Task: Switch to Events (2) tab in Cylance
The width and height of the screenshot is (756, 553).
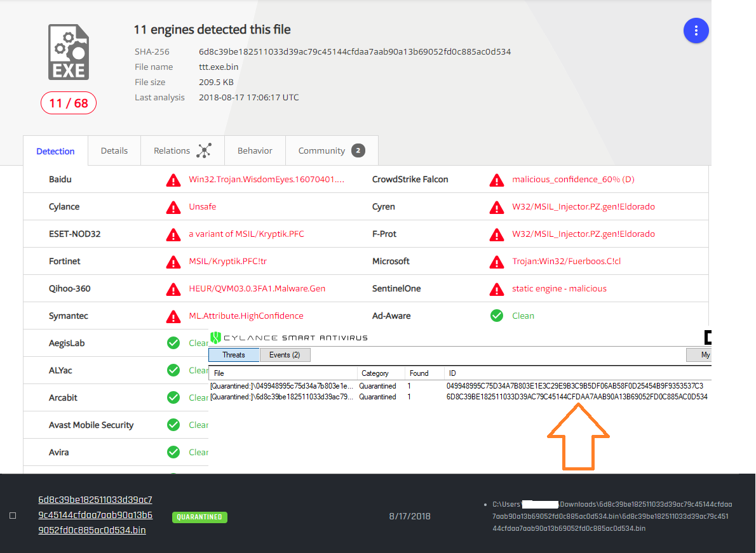Action: (x=285, y=355)
